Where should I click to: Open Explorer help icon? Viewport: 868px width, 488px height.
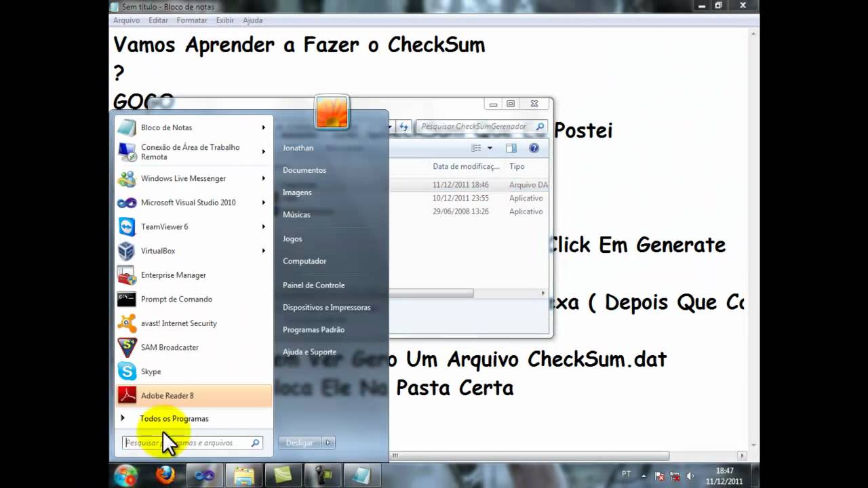pyautogui.click(x=534, y=148)
